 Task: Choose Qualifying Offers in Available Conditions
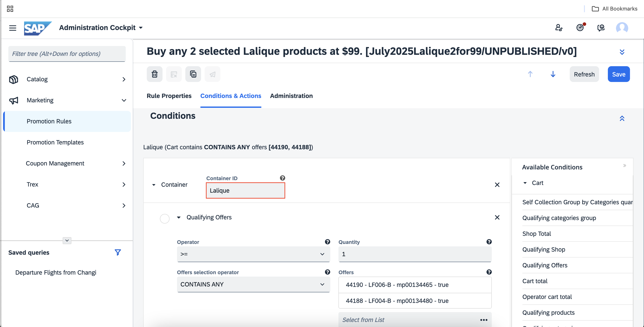[545, 265]
